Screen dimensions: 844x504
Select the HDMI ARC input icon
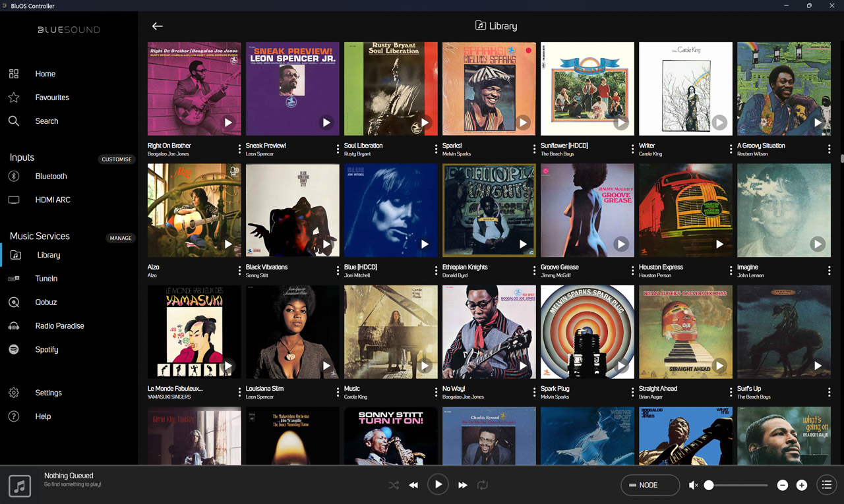(x=14, y=200)
